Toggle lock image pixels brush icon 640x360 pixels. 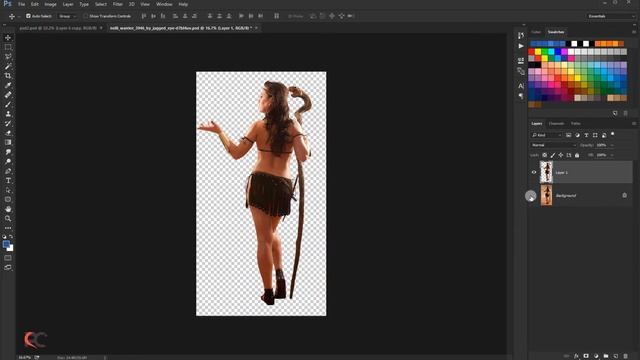point(553,155)
